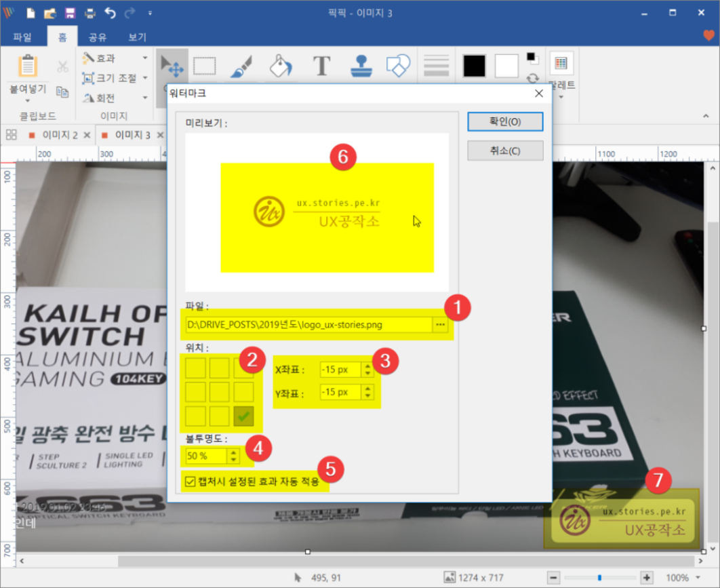Pick the rectangular selection tool
Image resolution: width=720 pixels, height=588 pixels.
click(x=205, y=66)
